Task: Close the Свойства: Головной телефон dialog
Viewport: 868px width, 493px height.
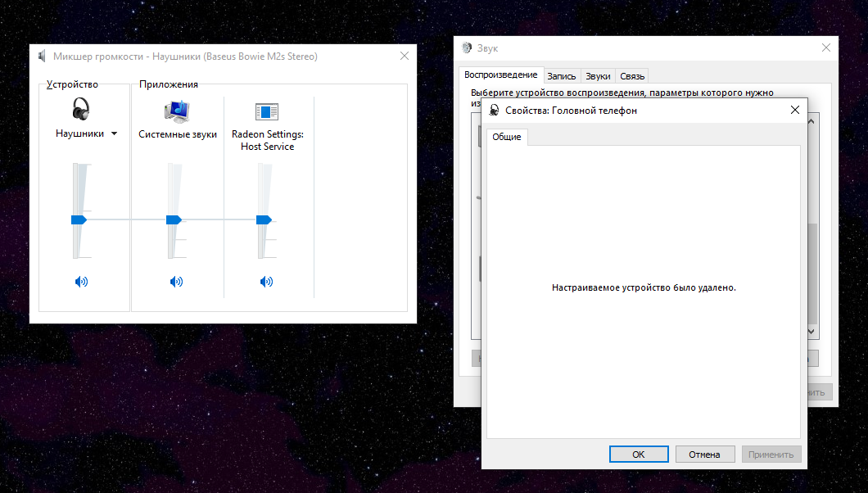Action: point(794,110)
